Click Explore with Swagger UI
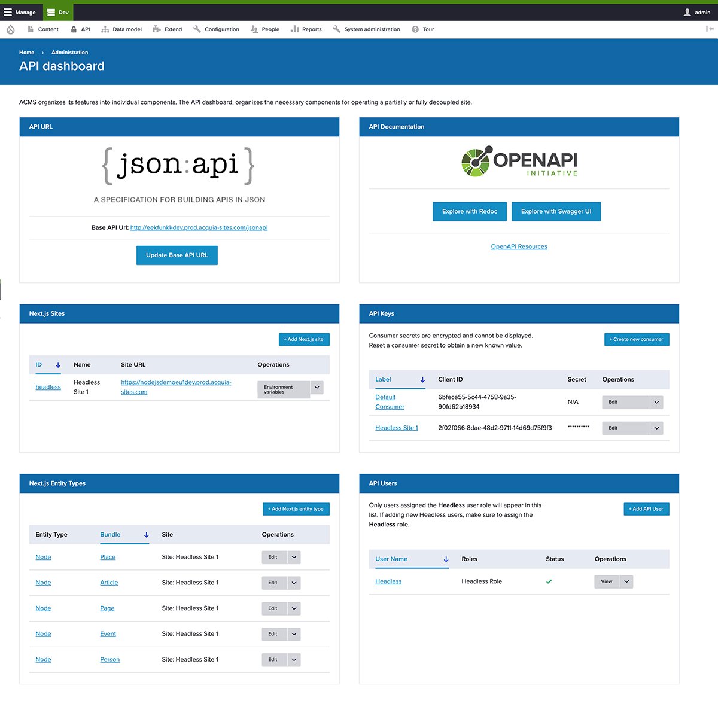This screenshot has height=728, width=718. pyautogui.click(x=556, y=211)
